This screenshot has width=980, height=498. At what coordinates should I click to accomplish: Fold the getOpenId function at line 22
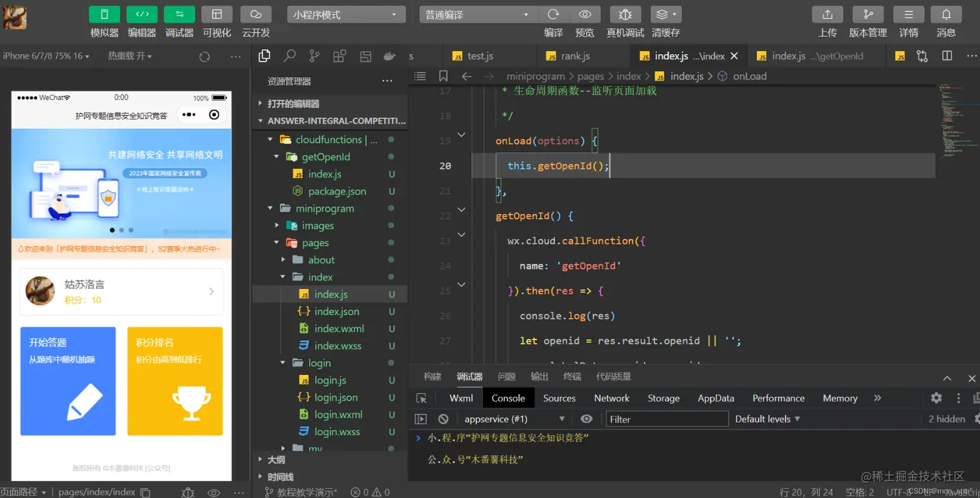461,210
